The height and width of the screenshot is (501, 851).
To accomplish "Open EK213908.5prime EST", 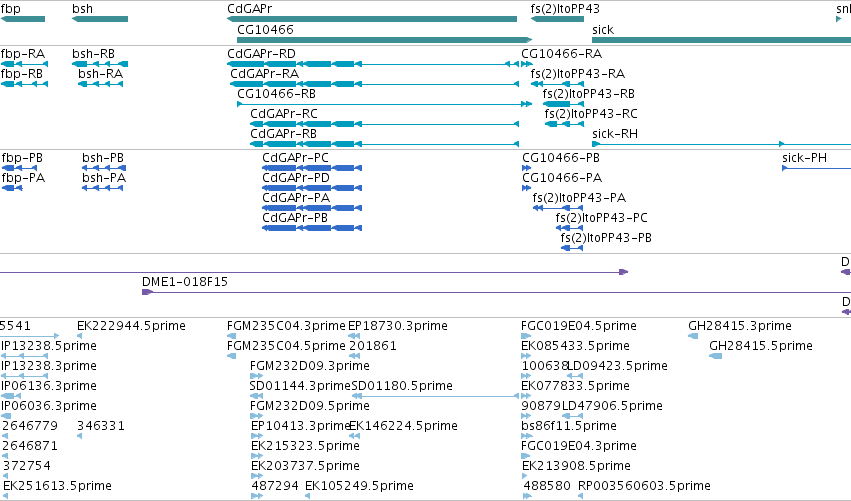I will (x=576, y=466).
